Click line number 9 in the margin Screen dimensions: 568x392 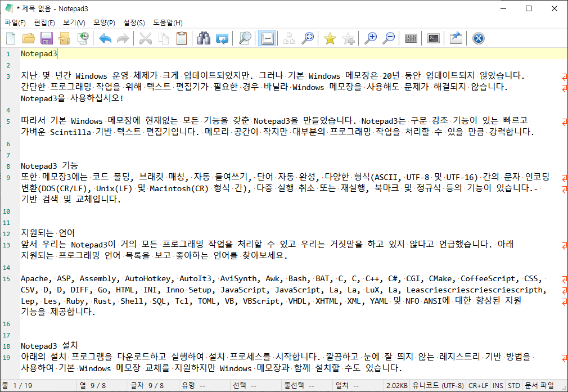click(x=8, y=178)
